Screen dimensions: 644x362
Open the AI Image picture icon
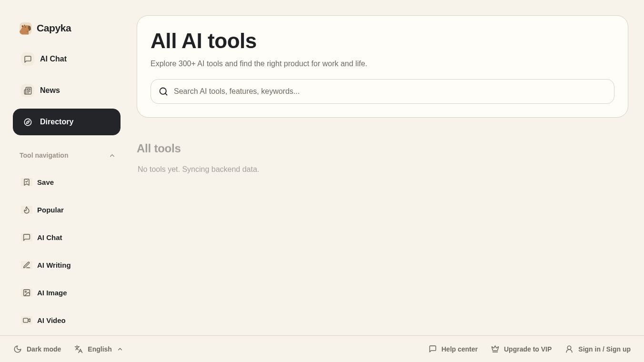27,292
